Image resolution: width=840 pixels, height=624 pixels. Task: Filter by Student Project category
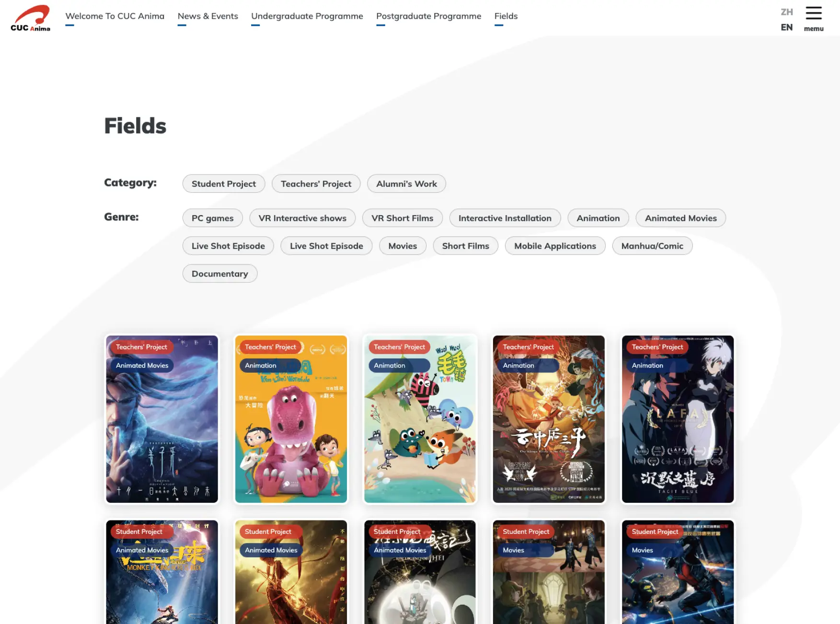pyautogui.click(x=223, y=184)
